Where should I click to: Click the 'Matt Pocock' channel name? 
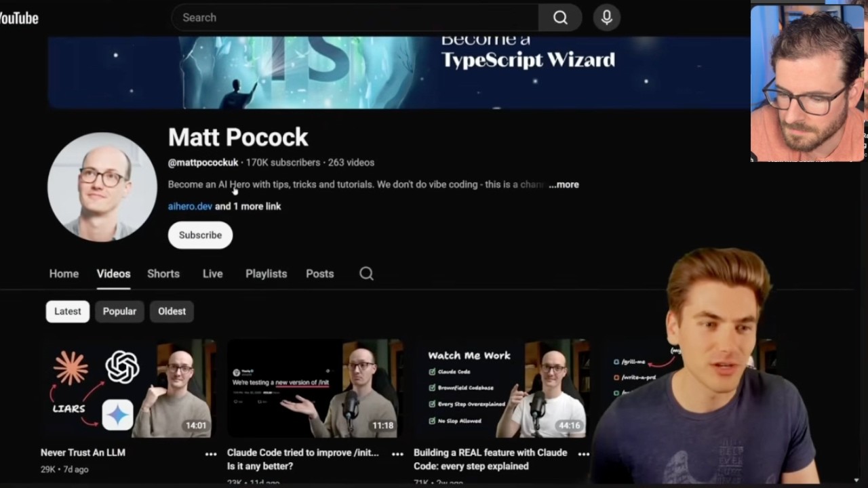tap(238, 138)
